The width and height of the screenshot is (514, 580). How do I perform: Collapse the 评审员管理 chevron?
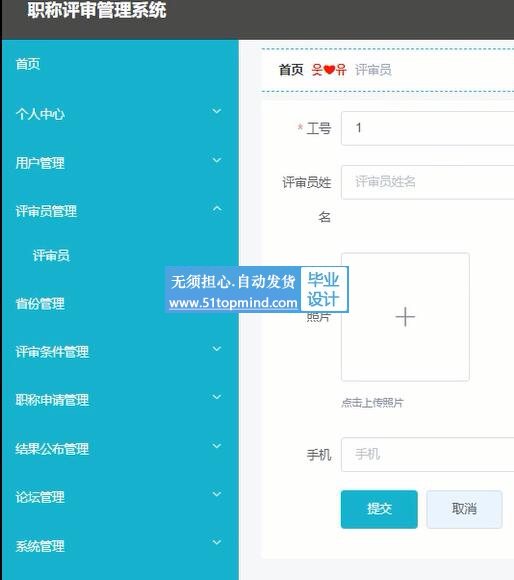coord(217,209)
